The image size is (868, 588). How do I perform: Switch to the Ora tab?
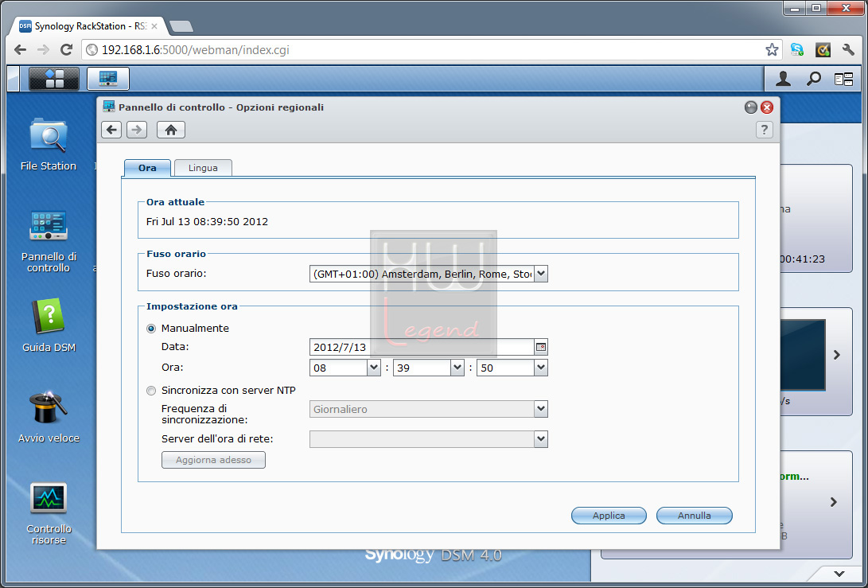coord(147,168)
